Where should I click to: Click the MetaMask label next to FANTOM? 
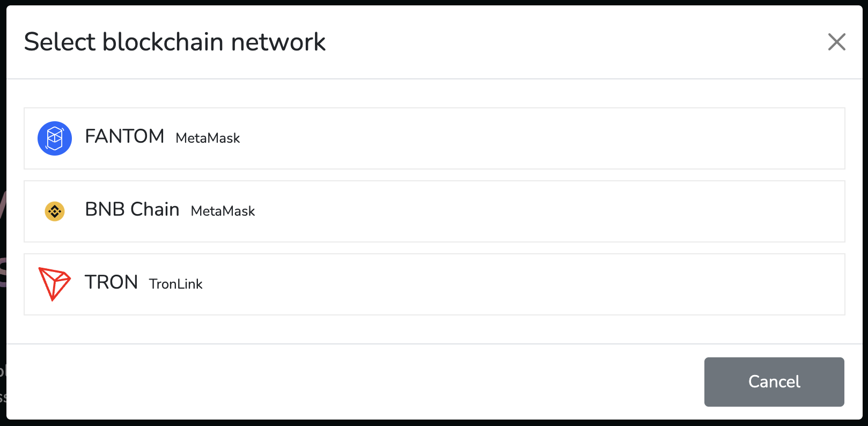pyautogui.click(x=207, y=138)
